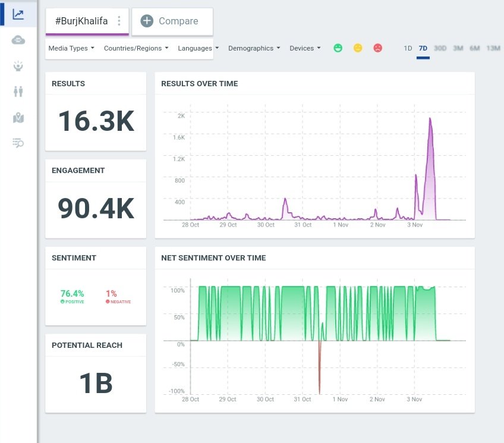This screenshot has height=443, width=504.
Task: Click the #BurjKhalifa search input field
Action: [80, 21]
